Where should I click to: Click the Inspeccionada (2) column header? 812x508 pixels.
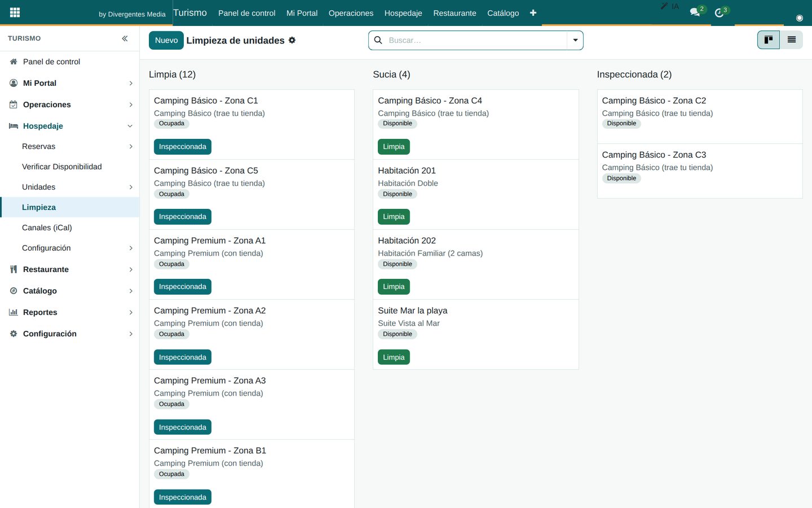pos(634,75)
